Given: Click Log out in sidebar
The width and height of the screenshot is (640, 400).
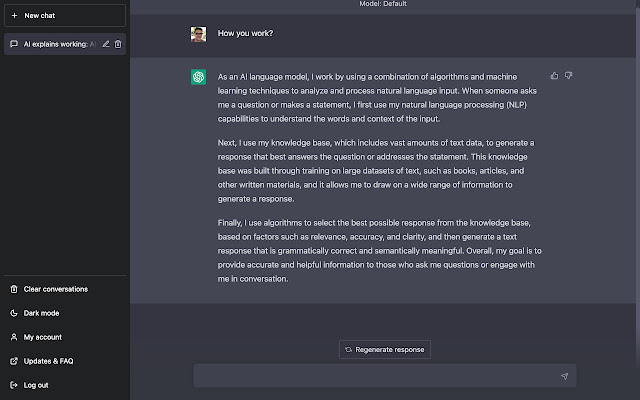Looking at the screenshot, I should click(65, 385).
